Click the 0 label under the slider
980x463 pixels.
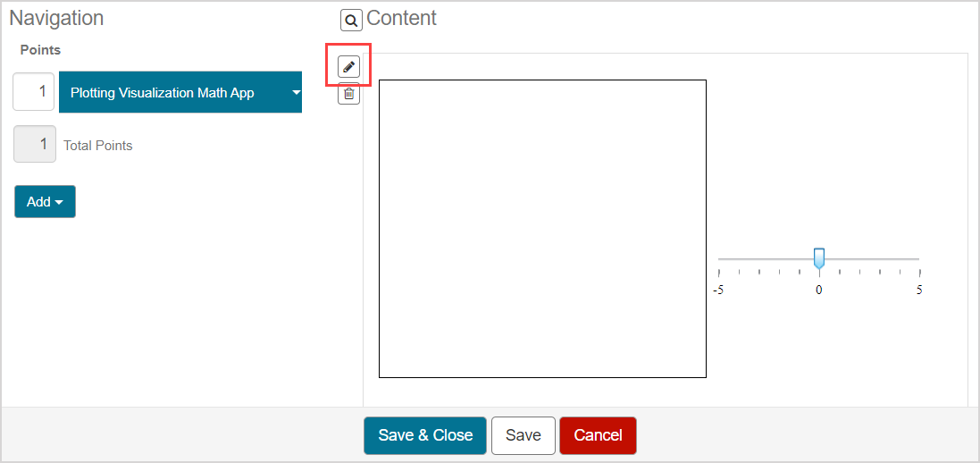pos(818,290)
